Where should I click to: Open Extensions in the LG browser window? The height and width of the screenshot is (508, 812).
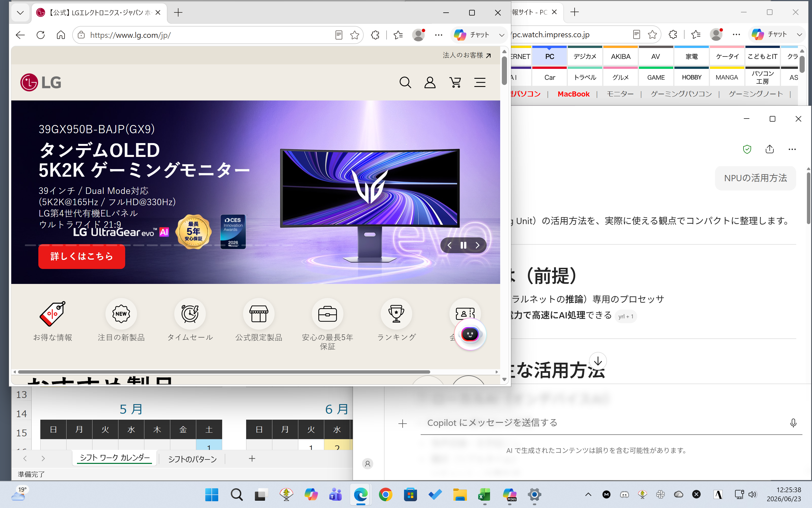[375, 35]
